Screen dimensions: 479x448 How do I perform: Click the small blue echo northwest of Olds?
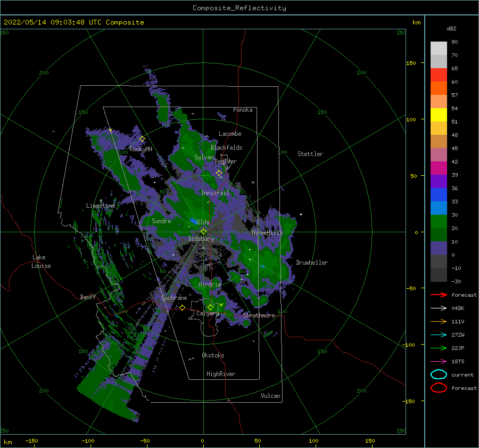193,220
